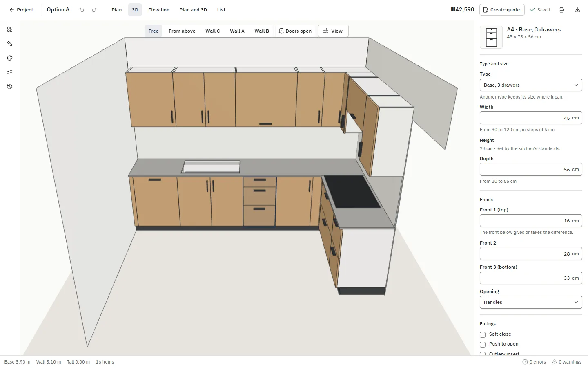Toggle Doors open in the viewport
Screen dimensions: 588x368
295,31
